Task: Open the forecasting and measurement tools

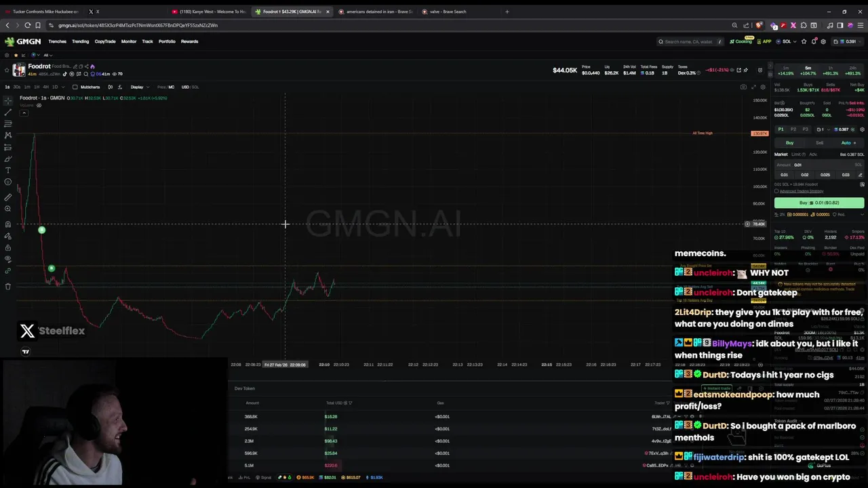Action: click(8, 147)
